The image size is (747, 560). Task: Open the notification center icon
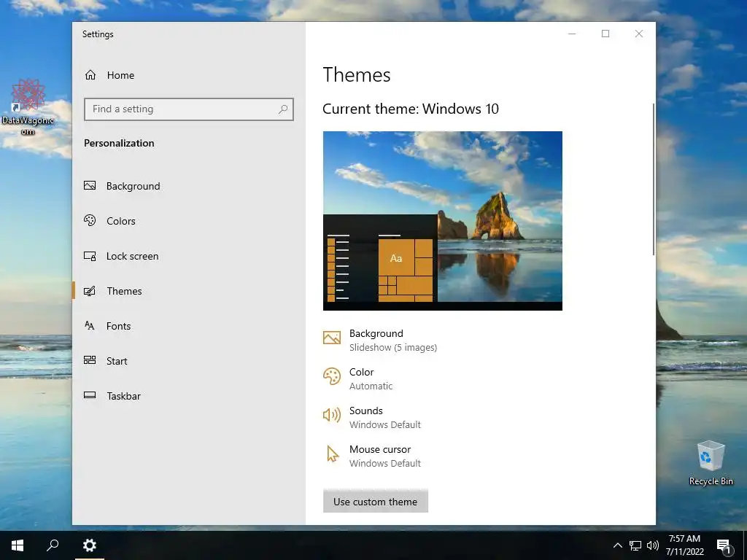[x=724, y=546]
